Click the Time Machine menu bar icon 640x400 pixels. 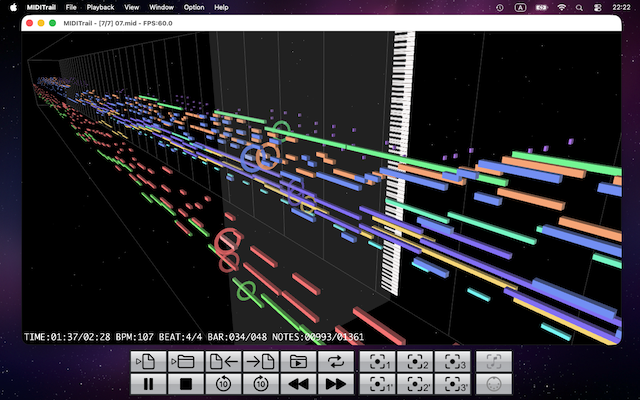(500, 7)
